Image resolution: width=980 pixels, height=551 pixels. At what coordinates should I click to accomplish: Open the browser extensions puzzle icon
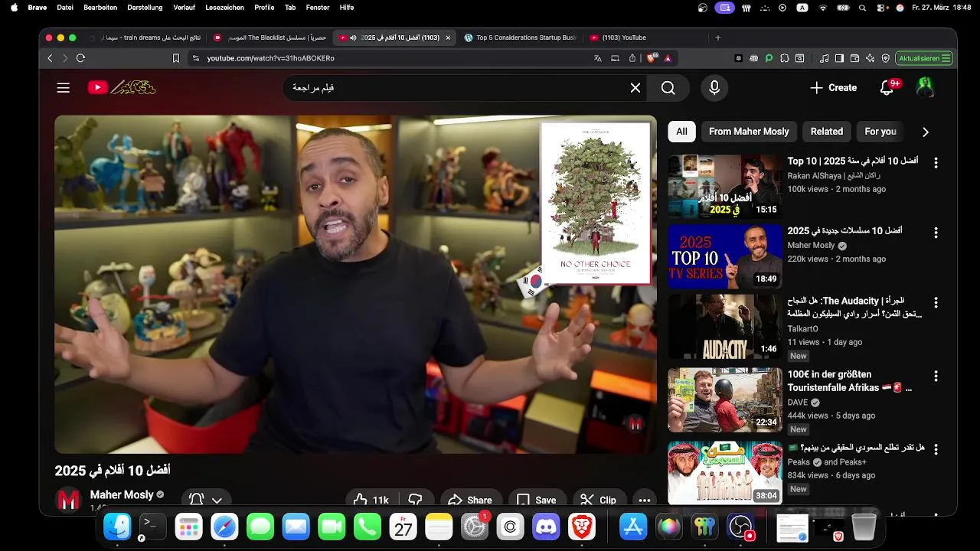783,58
